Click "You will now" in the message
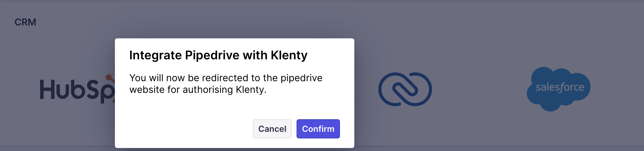This screenshot has width=644, height=151. coord(157,78)
